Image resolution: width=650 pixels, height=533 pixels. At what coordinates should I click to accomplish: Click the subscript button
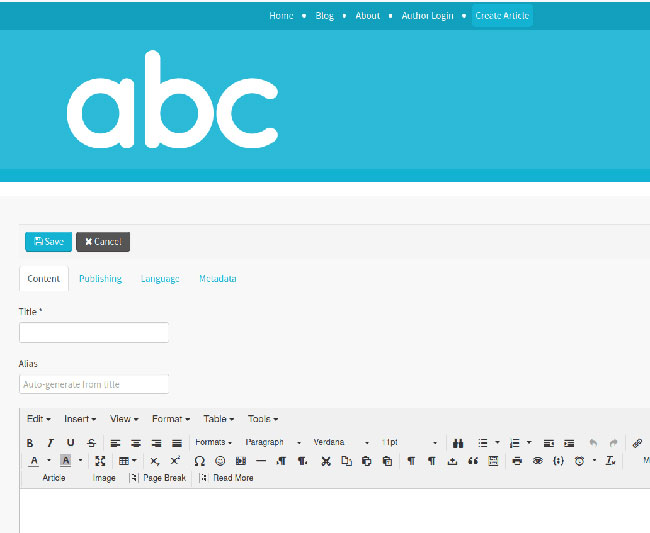155,461
